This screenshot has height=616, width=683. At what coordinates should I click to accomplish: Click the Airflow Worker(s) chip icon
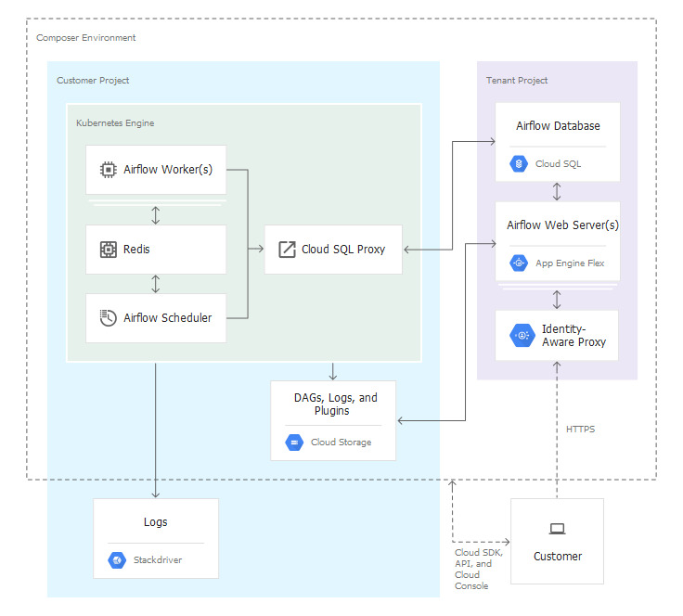click(108, 170)
